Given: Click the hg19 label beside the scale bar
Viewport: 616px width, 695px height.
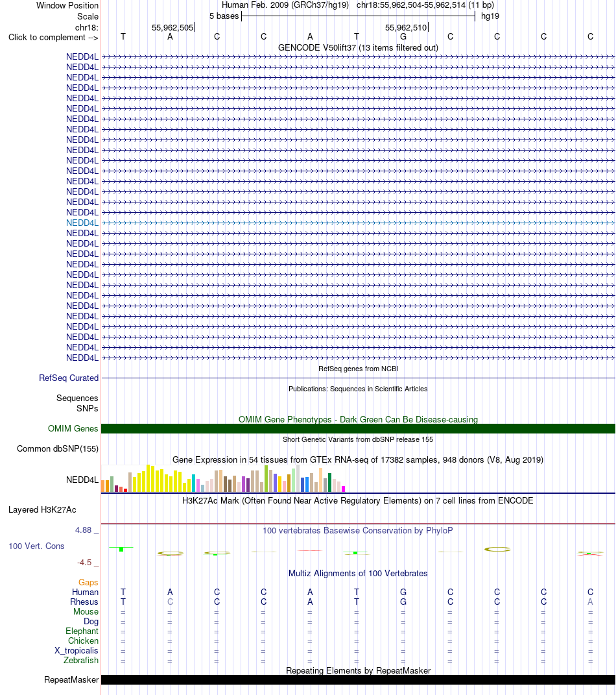Looking at the screenshot, I should (490, 16).
